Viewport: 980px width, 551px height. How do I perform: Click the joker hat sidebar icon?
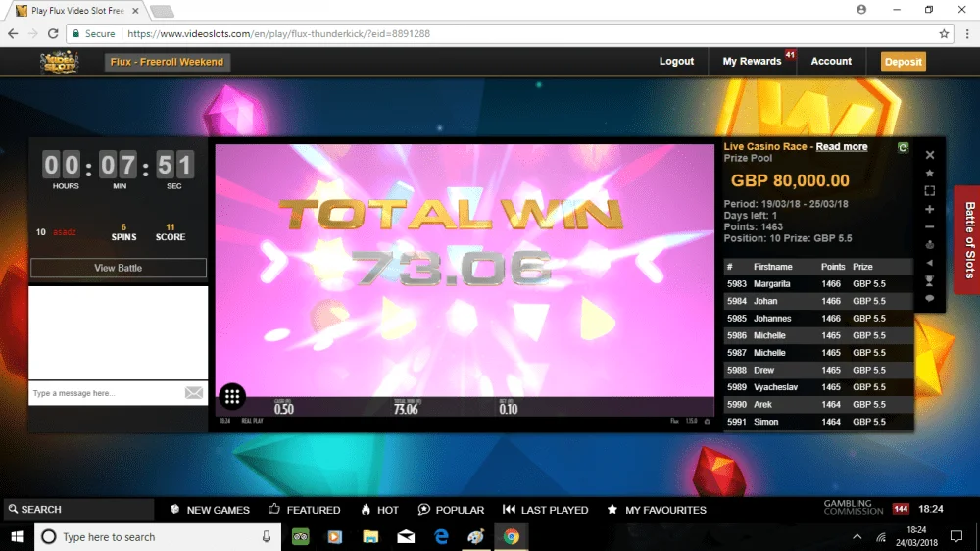930,244
